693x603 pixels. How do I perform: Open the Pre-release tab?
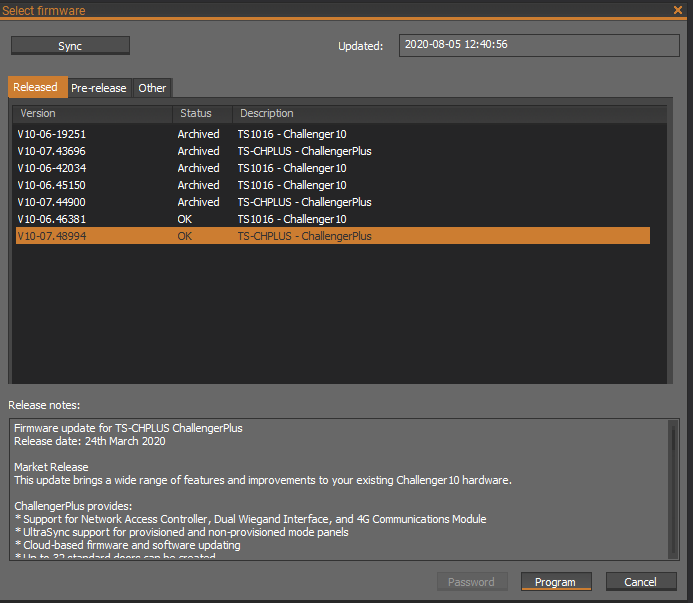pyautogui.click(x=99, y=88)
